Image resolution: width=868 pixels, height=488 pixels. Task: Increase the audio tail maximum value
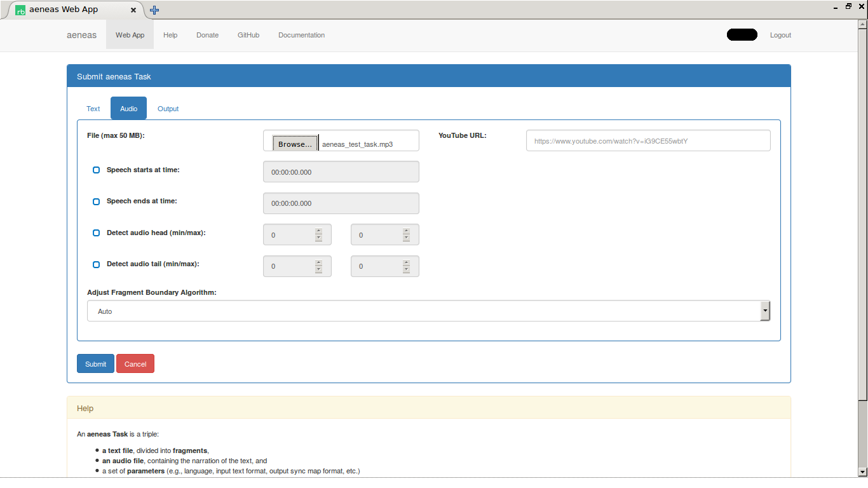coord(406,262)
